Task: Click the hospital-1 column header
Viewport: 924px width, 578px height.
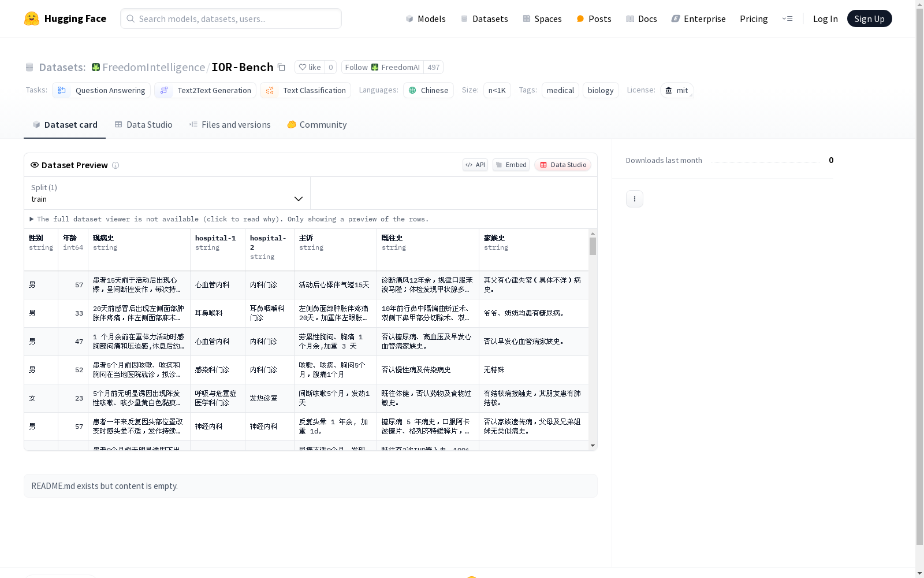Action: click(218, 250)
